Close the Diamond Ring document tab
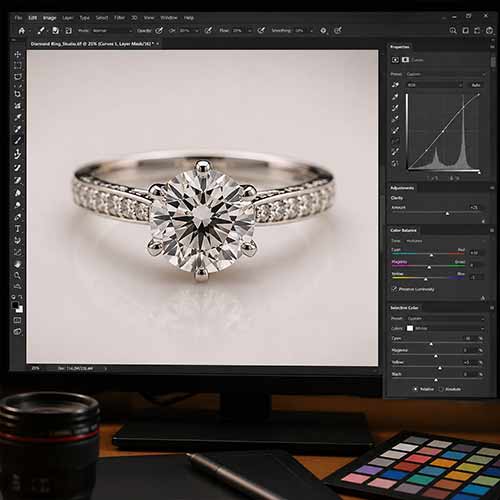The height and width of the screenshot is (500, 500). pyautogui.click(x=158, y=44)
